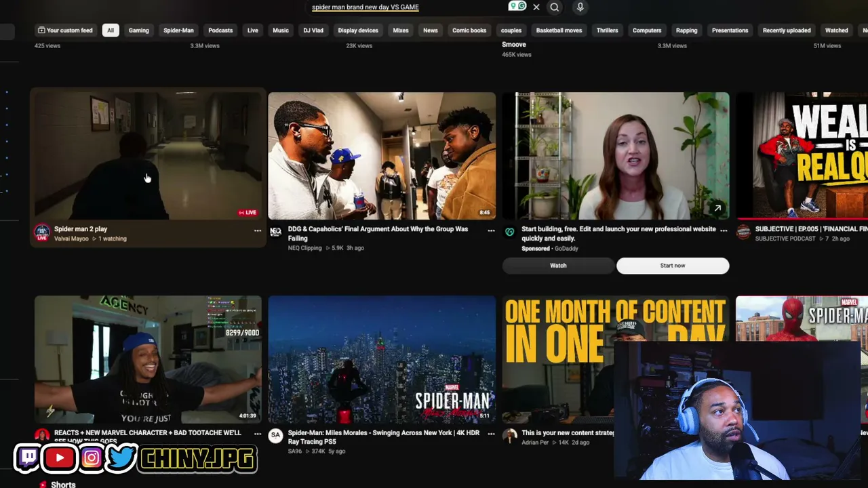Open the SUBJECTIVE PODCAST channel avatar
Image resolution: width=868 pixels, height=488 pixels.
point(743,232)
